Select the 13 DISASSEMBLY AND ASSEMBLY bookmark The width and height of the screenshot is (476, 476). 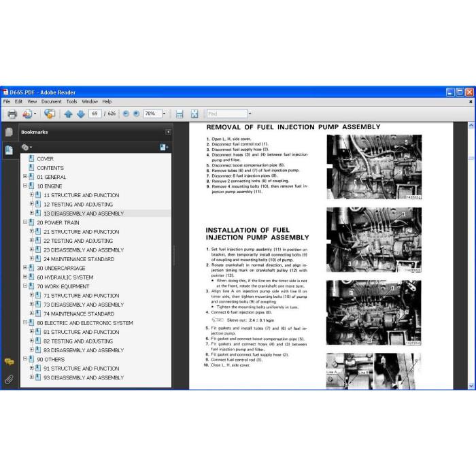(x=84, y=214)
